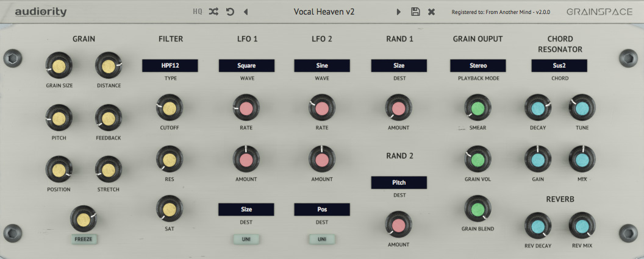Toggle the UNI button under LFO 1
Screen dimensions: 644x259
[246, 239]
